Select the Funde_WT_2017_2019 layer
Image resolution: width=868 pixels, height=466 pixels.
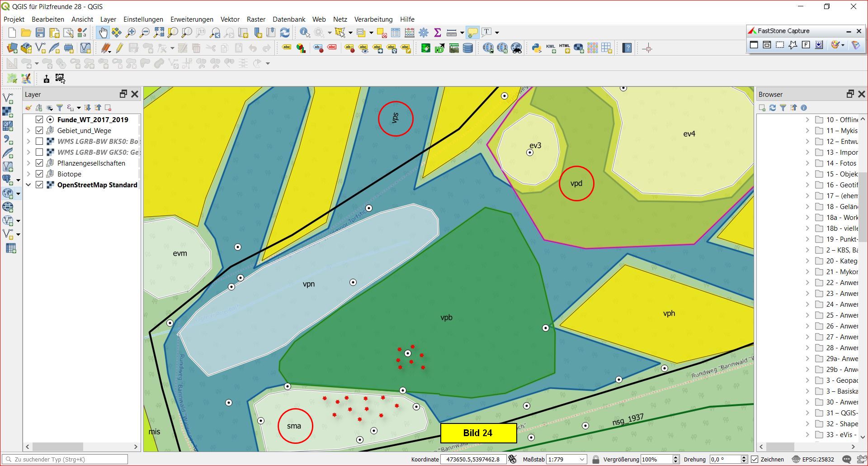[93, 120]
